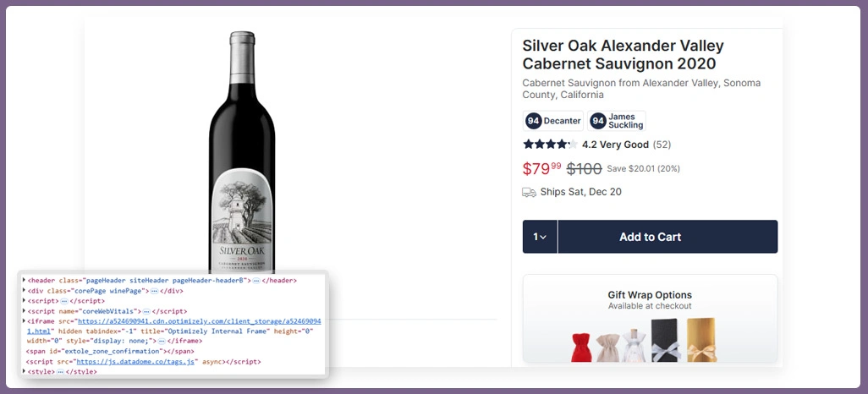Image resolution: width=868 pixels, height=394 pixels.
Task: Click the gold gift box icon
Action: coord(701,340)
